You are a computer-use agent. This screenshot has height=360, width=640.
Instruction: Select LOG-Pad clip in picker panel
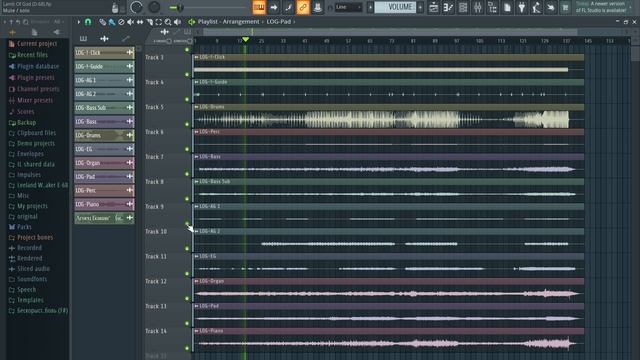click(x=104, y=176)
